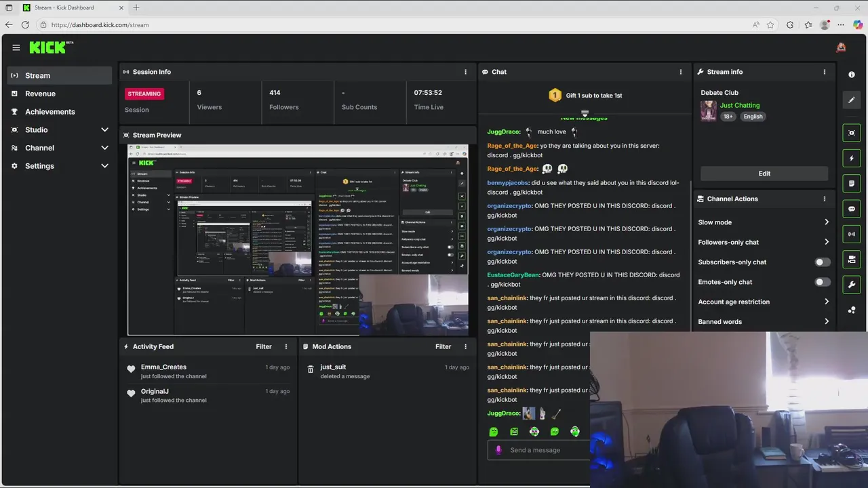Open Banned words options

(x=764, y=321)
